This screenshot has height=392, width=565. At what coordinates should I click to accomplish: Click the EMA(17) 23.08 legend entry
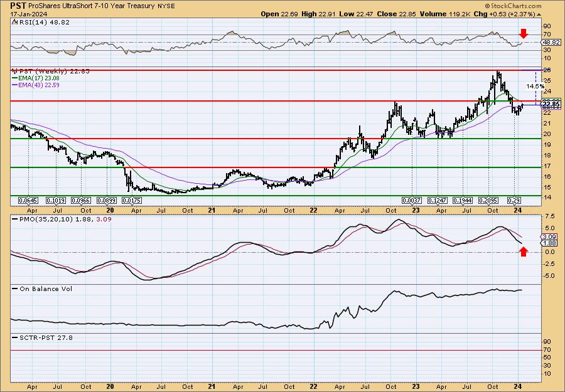[36, 78]
